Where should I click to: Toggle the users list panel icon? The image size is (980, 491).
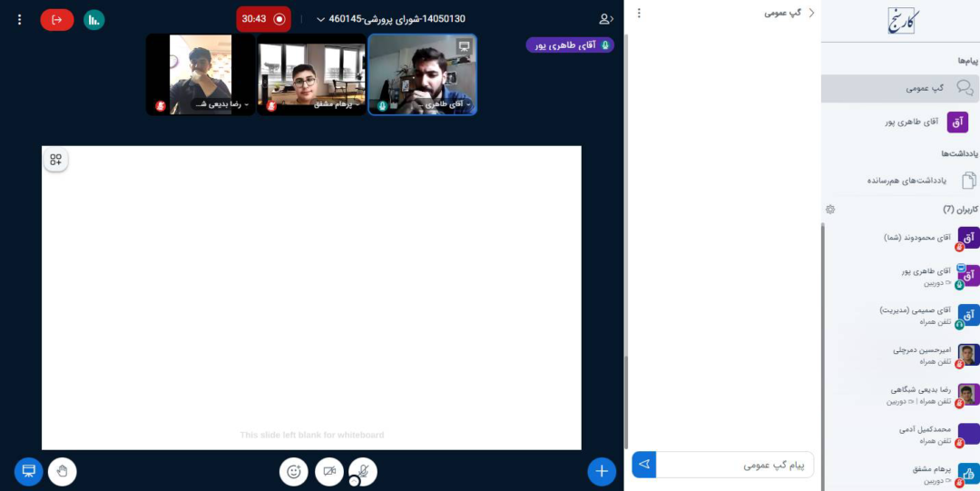coord(605,19)
